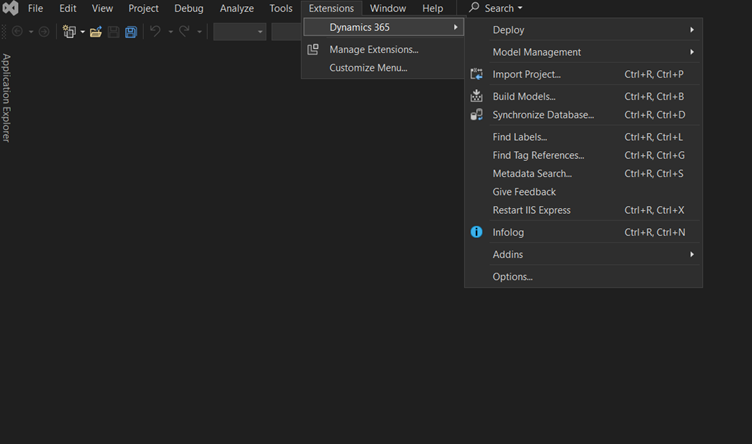
Task: Click the Build Models icon
Action: [x=476, y=96]
